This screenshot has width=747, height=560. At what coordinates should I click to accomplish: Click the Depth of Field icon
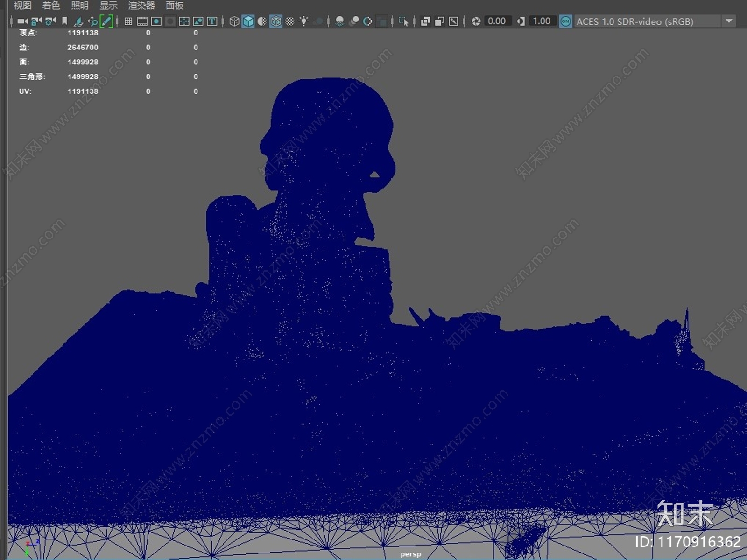point(382,21)
